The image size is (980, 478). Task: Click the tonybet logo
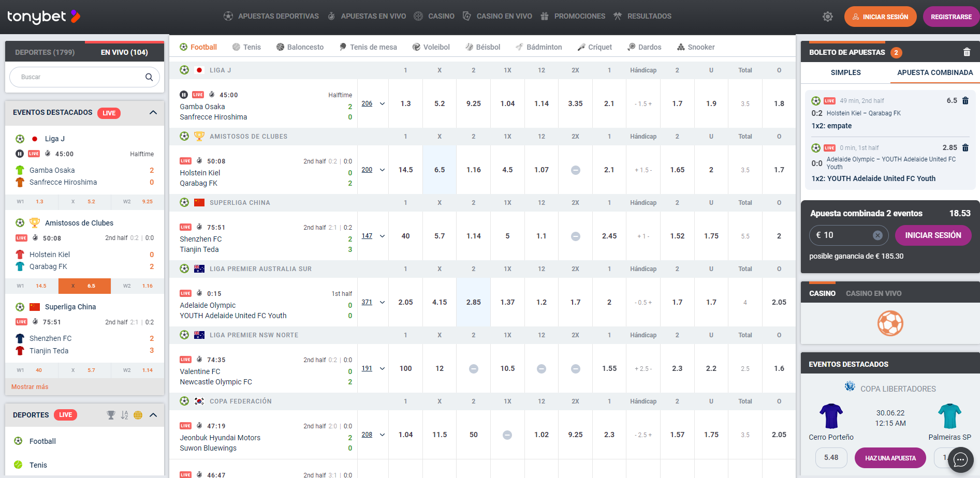coord(44,17)
